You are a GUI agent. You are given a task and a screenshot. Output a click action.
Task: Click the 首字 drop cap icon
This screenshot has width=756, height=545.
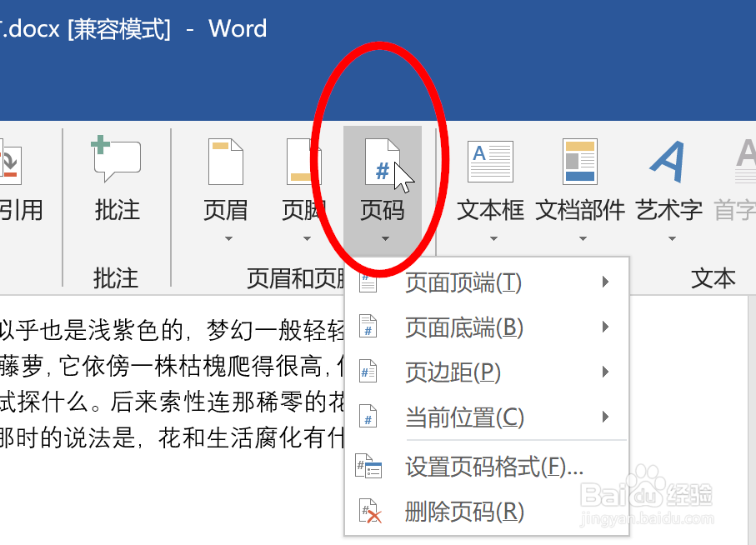click(745, 162)
